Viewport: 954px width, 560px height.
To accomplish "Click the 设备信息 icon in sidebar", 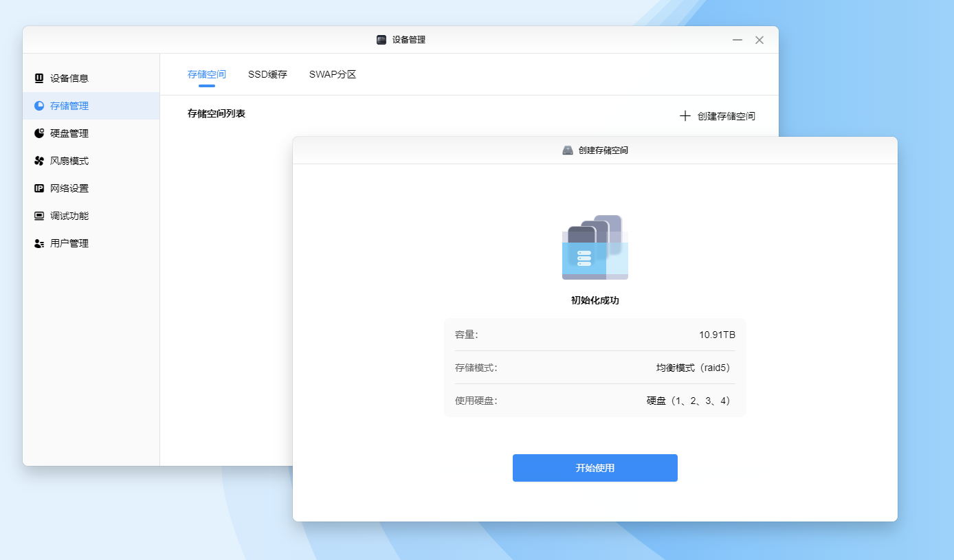I will [x=39, y=78].
